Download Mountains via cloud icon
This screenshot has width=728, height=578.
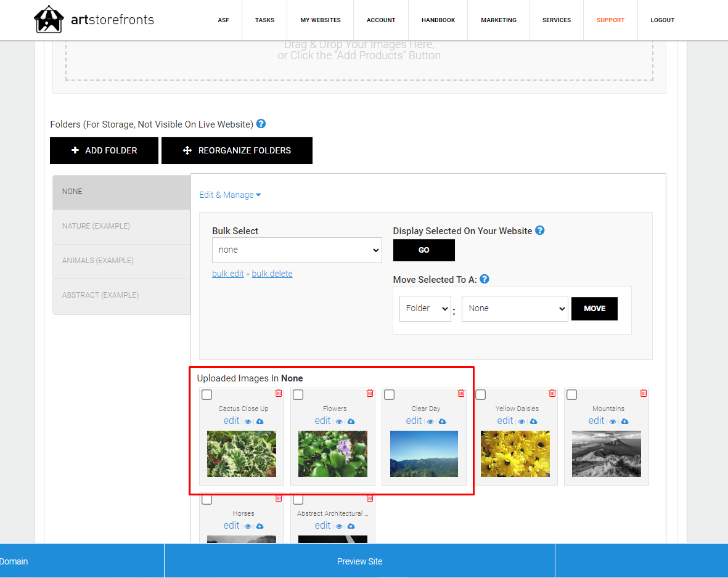pyautogui.click(x=625, y=421)
